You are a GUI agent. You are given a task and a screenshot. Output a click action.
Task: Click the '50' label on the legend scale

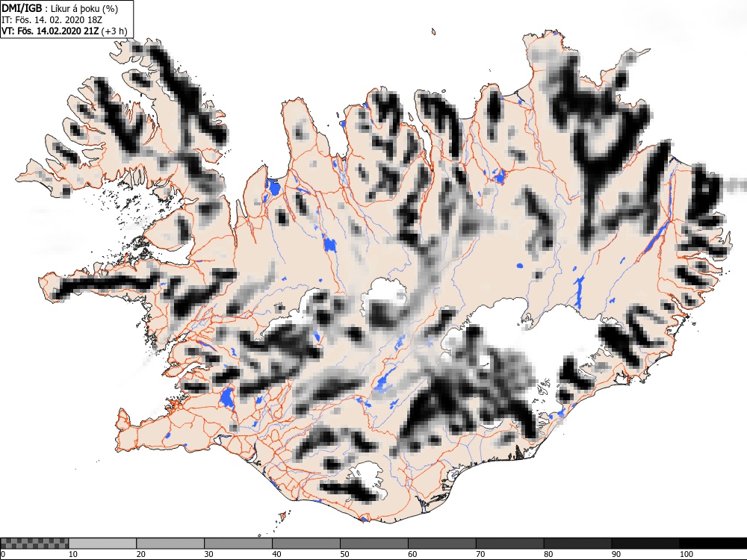344,554
